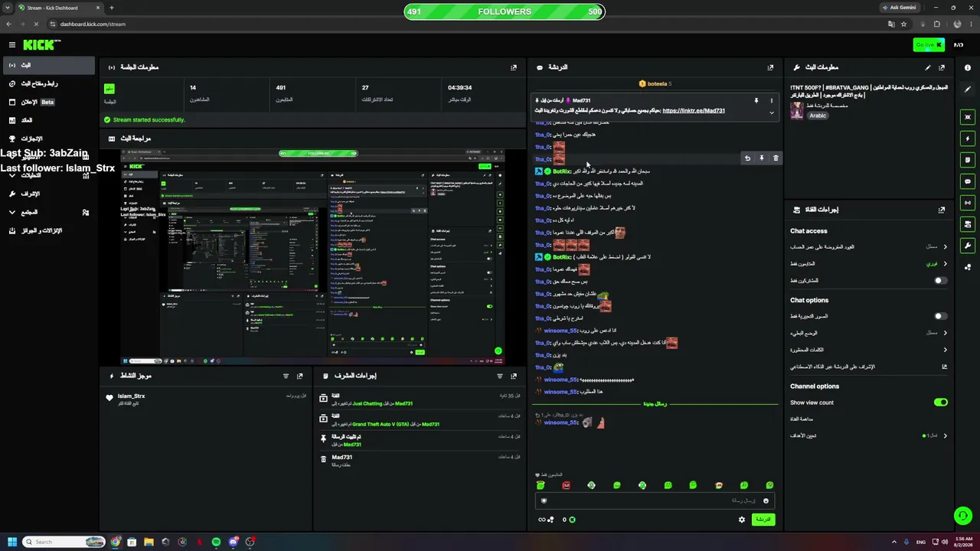Expand the التحليلات analytics sidebar section
The width and height of the screenshot is (980, 551).
49,175
